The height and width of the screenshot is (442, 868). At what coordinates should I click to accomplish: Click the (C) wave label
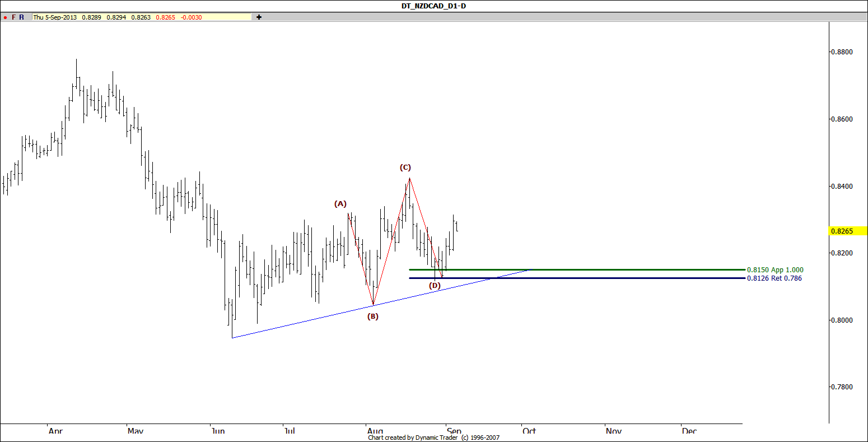tap(405, 168)
